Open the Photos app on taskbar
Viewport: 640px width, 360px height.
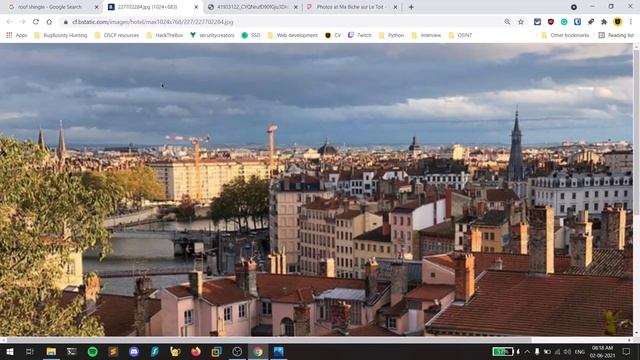click(x=279, y=351)
